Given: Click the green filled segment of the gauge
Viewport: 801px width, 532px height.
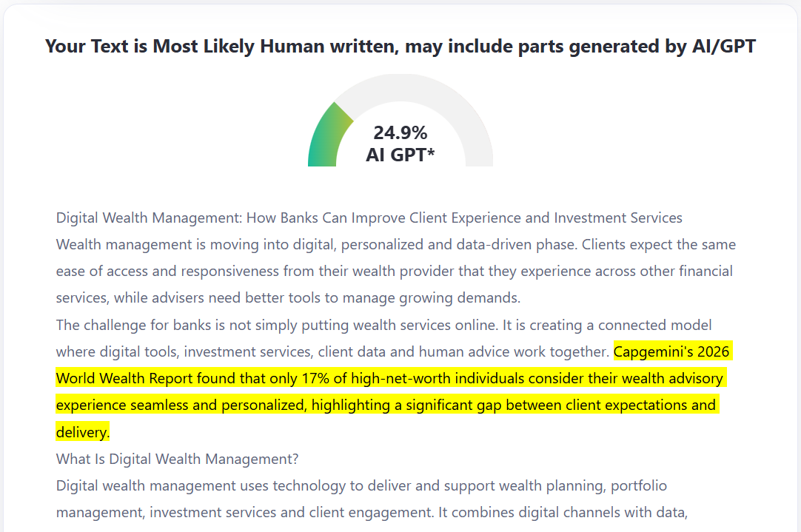Looking at the screenshot, I should [x=326, y=137].
